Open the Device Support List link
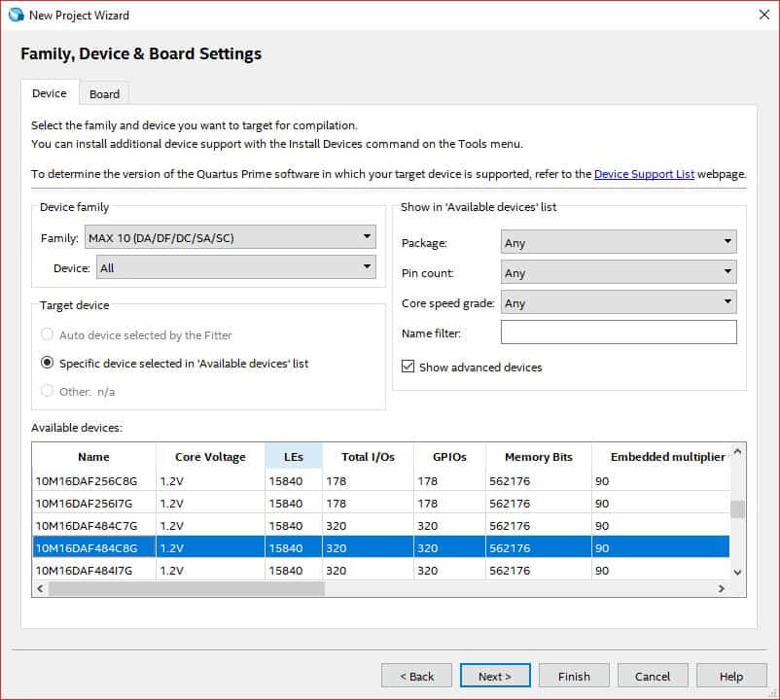 pos(644,174)
